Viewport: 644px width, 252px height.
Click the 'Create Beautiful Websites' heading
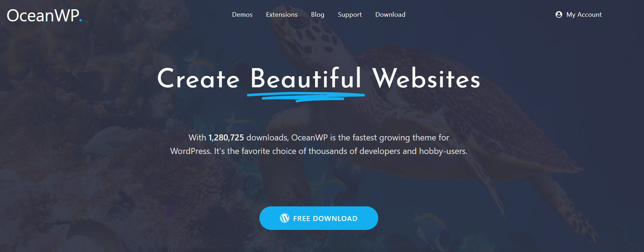click(x=319, y=79)
